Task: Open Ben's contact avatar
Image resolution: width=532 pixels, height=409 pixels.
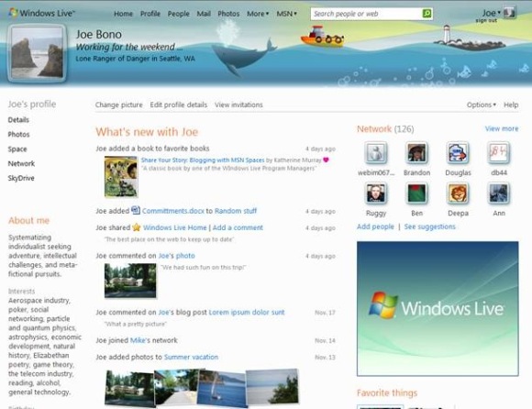Action: click(x=416, y=193)
